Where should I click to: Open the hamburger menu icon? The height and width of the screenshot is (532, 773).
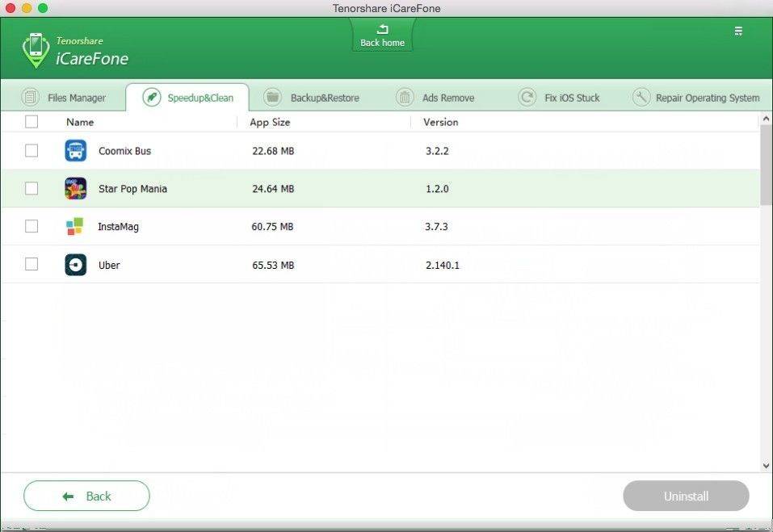[738, 31]
